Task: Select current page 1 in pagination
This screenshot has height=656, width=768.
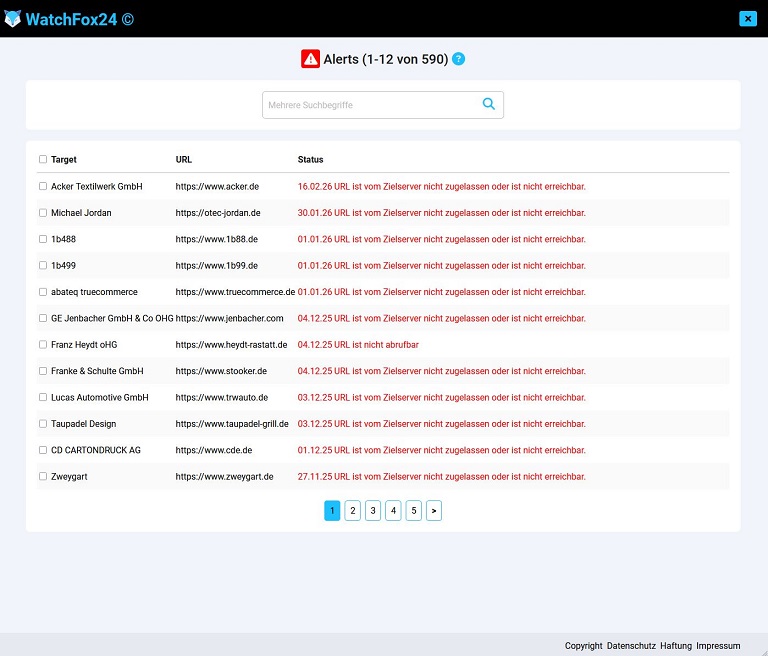Action: pyautogui.click(x=332, y=511)
